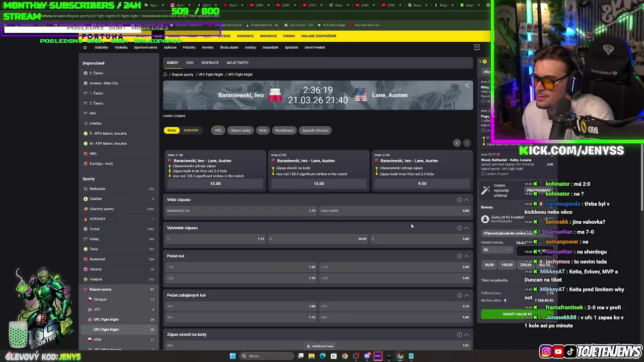Image resolution: width=644 pixels, height=362 pixels.
Task: Open Bojové sporty breadcrumb link
Action: 183,74
